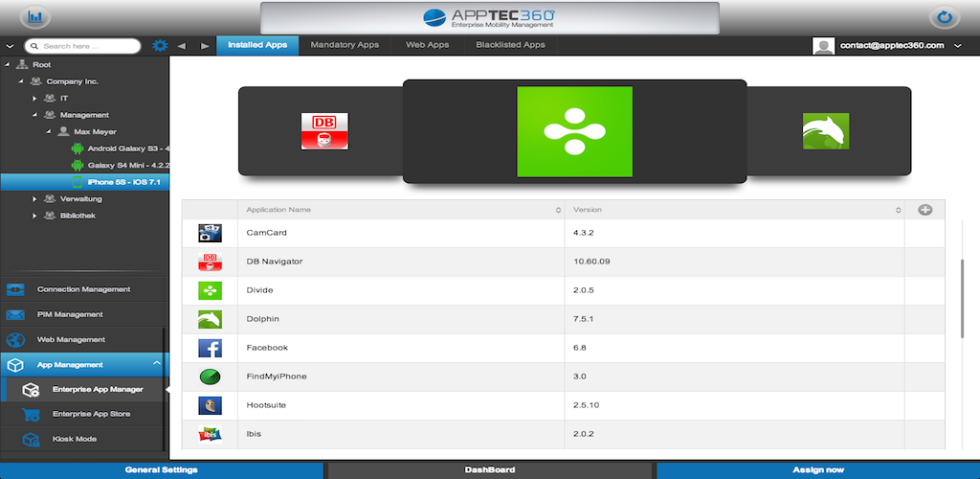Image resolution: width=980 pixels, height=479 pixels.
Task: Open Web Management section
Action: pos(71,339)
